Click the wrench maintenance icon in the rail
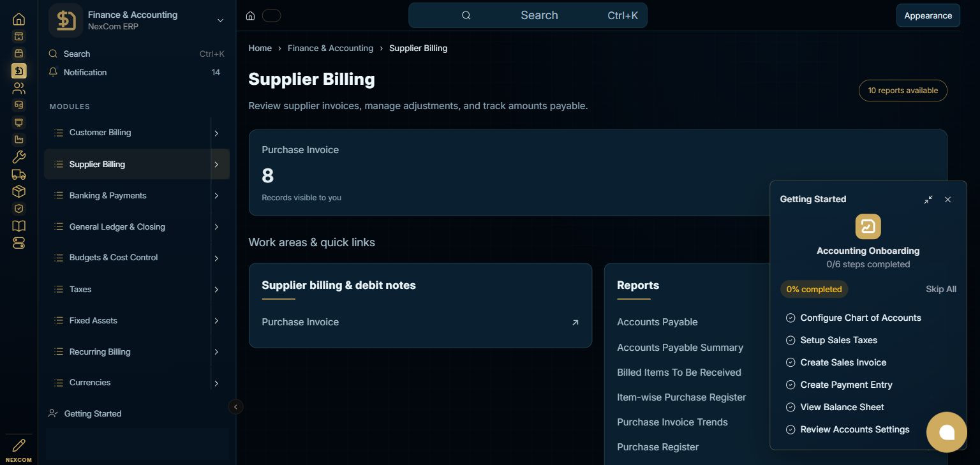 [19, 157]
